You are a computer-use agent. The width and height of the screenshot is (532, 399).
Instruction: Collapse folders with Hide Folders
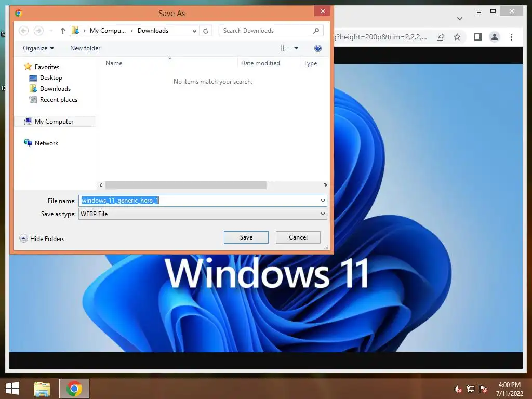tap(42, 238)
